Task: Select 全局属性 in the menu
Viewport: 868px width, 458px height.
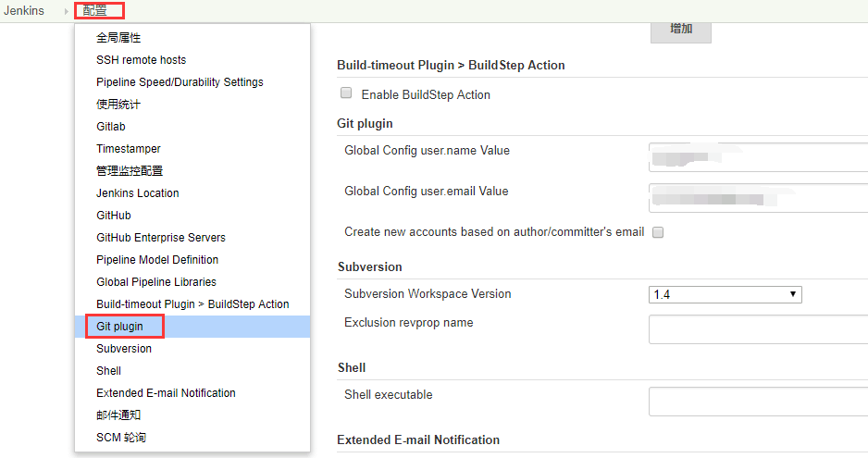Action: 118,38
